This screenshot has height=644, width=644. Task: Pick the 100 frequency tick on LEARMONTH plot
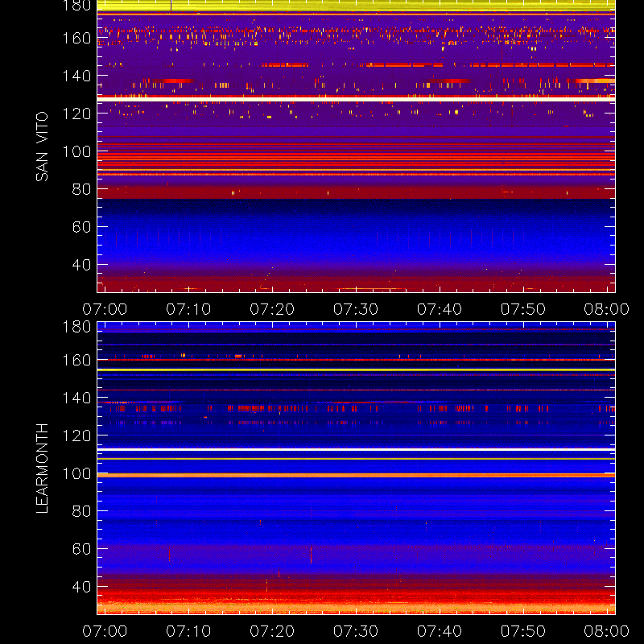(76, 473)
